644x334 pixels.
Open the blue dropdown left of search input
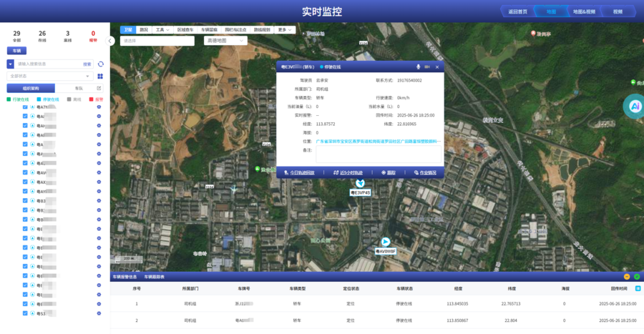(10, 64)
